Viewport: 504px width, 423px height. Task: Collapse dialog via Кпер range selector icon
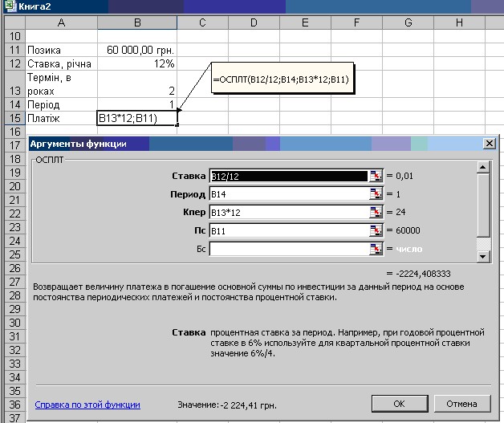(x=376, y=213)
